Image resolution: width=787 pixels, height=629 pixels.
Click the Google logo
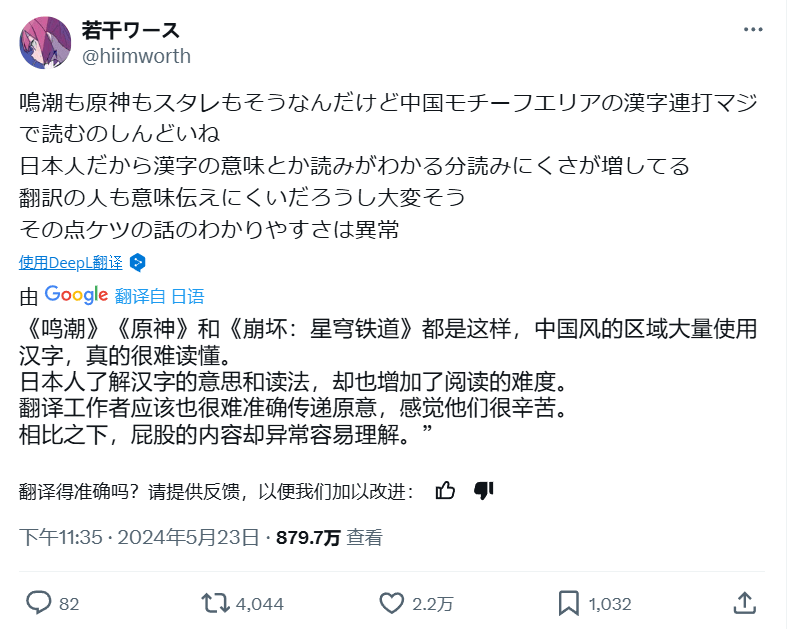pos(76,295)
